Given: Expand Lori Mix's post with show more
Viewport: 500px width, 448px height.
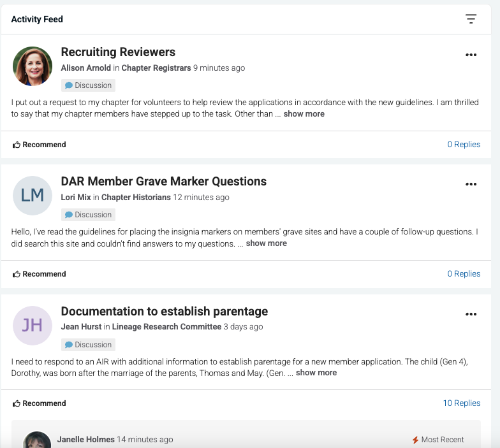Looking at the screenshot, I should point(267,243).
